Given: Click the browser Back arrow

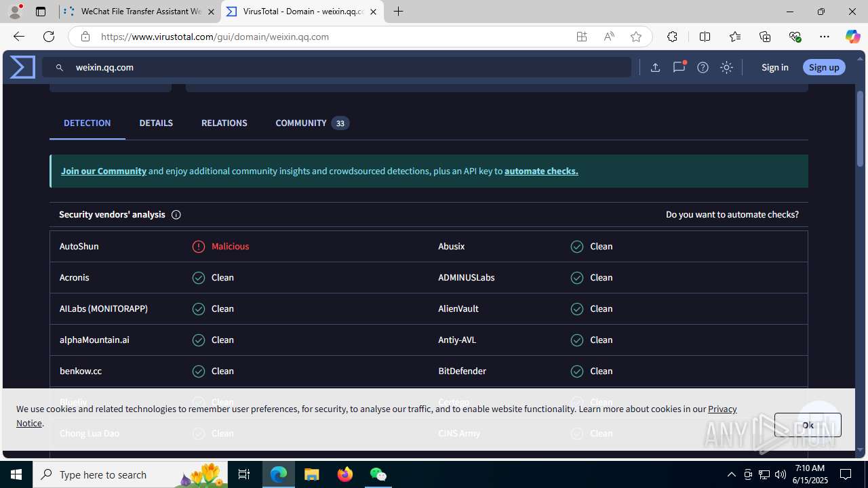Looking at the screenshot, I should click(18, 37).
